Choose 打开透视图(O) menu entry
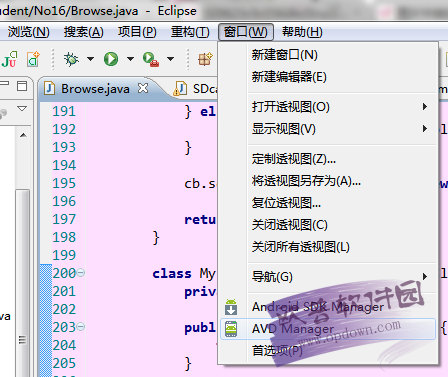448x377 pixels. [x=328, y=107]
